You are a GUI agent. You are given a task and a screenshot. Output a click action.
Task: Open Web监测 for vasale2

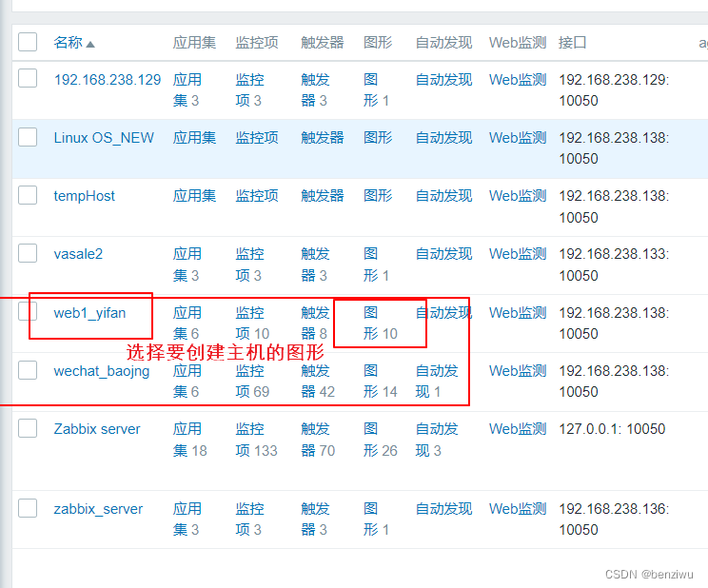tap(518, 254)
